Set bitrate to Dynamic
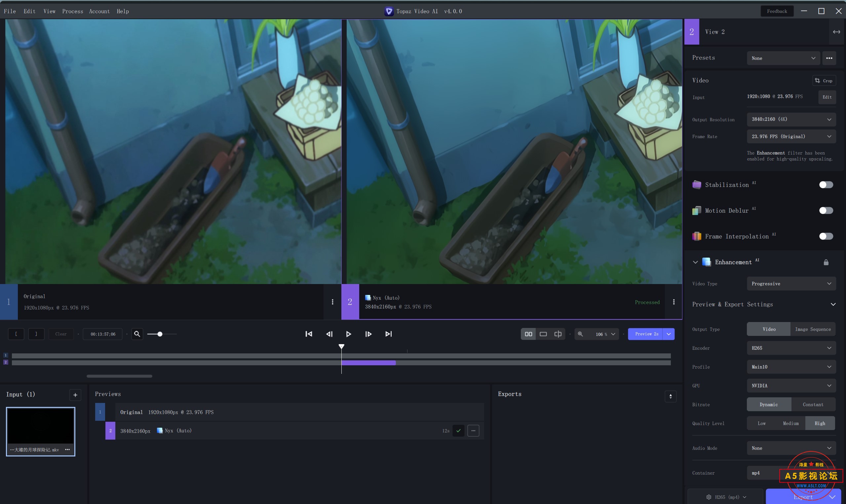The height and width of the screenshot is (504, 846). pyautogui.click(x=769, y=405)
